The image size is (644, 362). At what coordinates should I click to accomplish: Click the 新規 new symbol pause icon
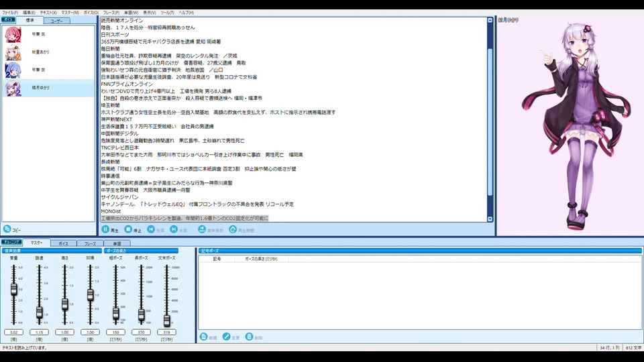click(x=203, y=337)
